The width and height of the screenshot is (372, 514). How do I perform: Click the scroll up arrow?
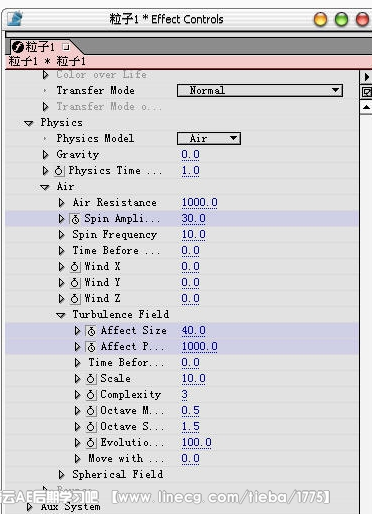(366, 107)
